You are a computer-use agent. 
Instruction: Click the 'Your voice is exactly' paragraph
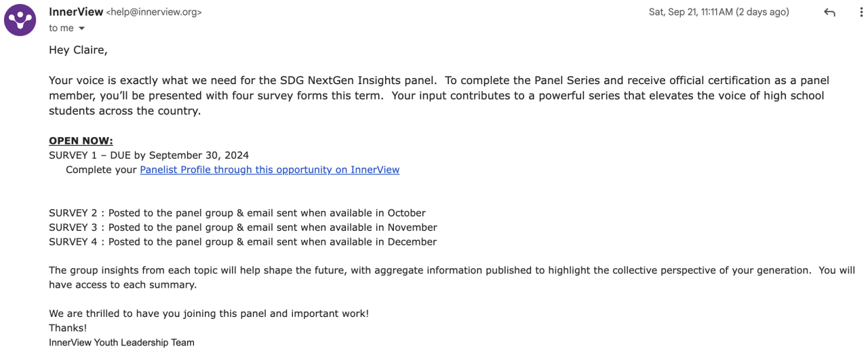(x=434, y=95)
